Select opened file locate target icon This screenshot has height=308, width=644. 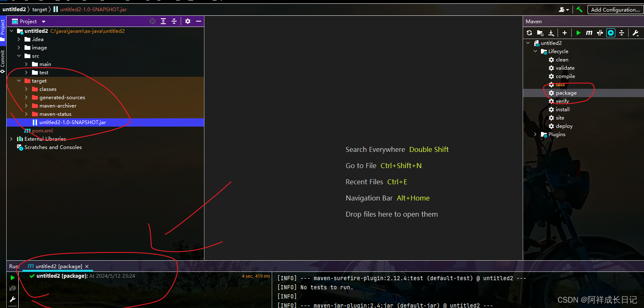152,21
